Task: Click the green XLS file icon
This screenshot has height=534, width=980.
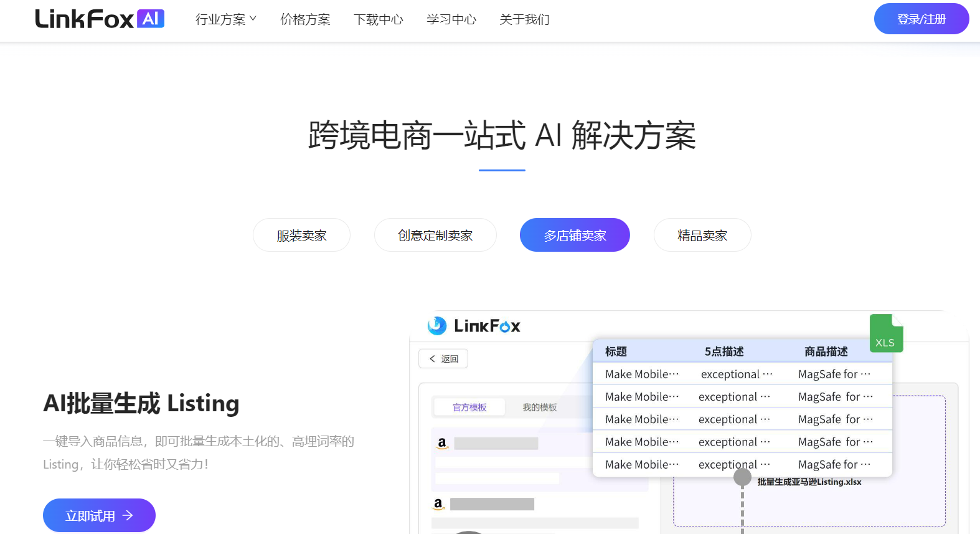Action: click(886, 333)
